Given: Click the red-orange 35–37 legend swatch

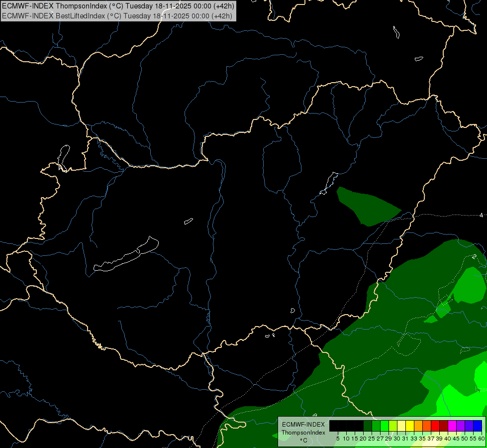Looking at the screenshot, I should pos(427,426).
